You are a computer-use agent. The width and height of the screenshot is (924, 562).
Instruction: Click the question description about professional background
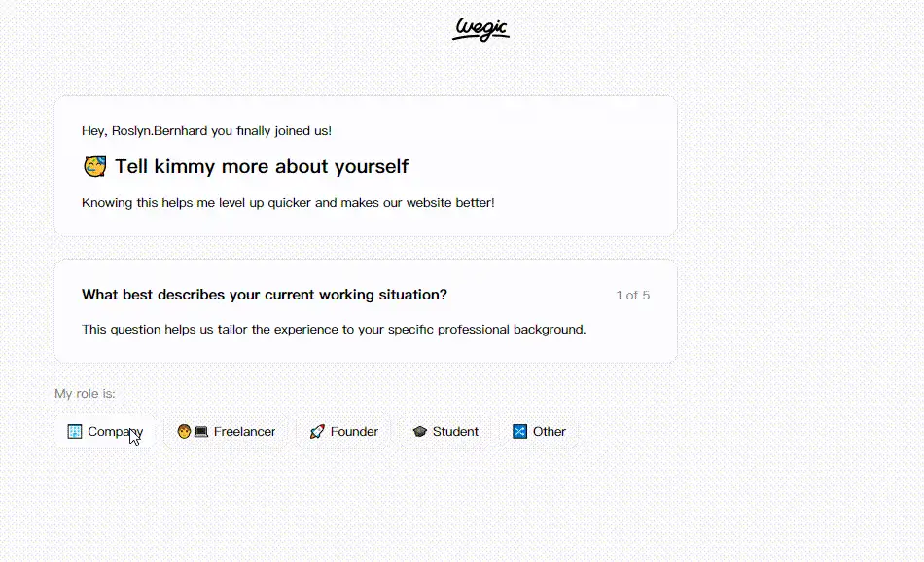335,330
